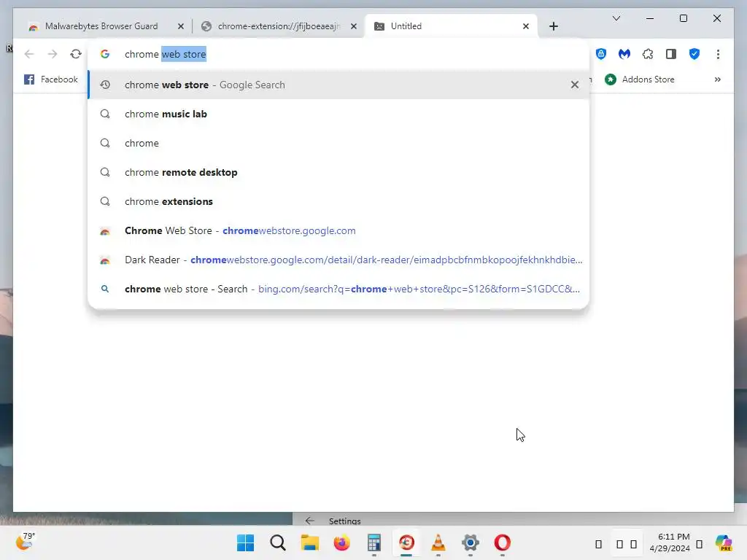
Task: Click magnifier icon beside 'chrome music lab'
Action: 105,114
